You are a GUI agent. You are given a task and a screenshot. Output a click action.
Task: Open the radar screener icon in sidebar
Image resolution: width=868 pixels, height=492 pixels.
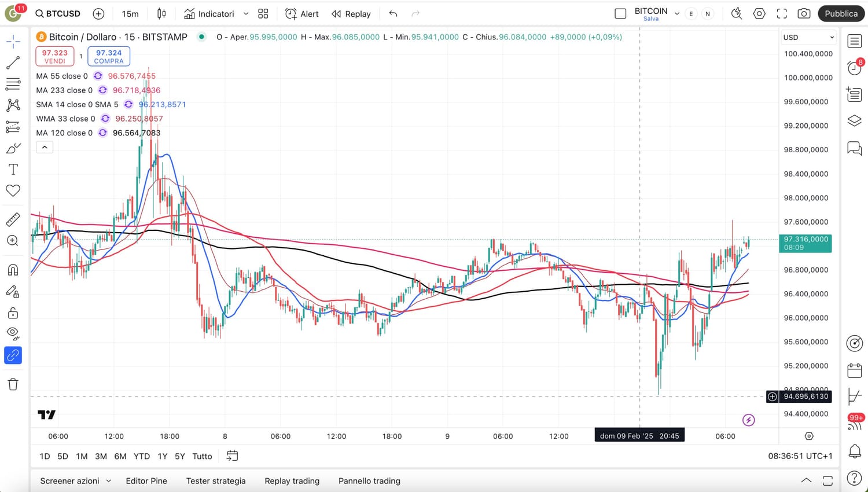coord(855,343)
